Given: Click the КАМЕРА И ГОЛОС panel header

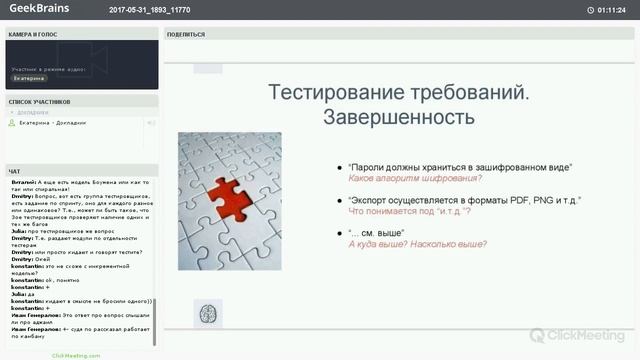Looking at the screenshot, I should click(82, 34).
